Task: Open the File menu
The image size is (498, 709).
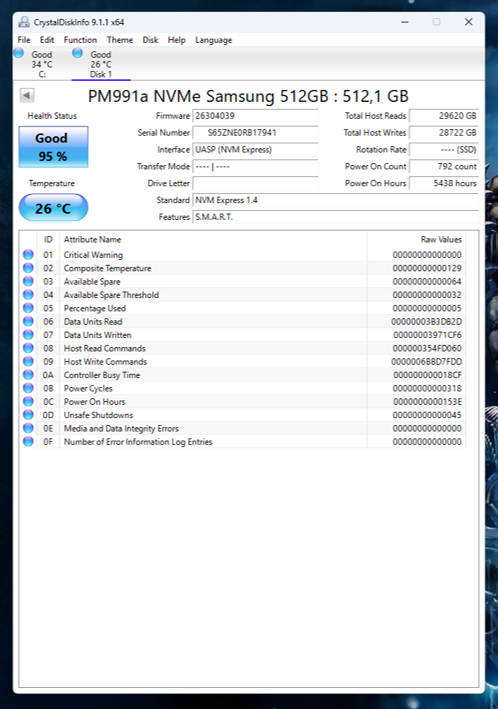Action: pyautogui.click(x=24, y=40)
